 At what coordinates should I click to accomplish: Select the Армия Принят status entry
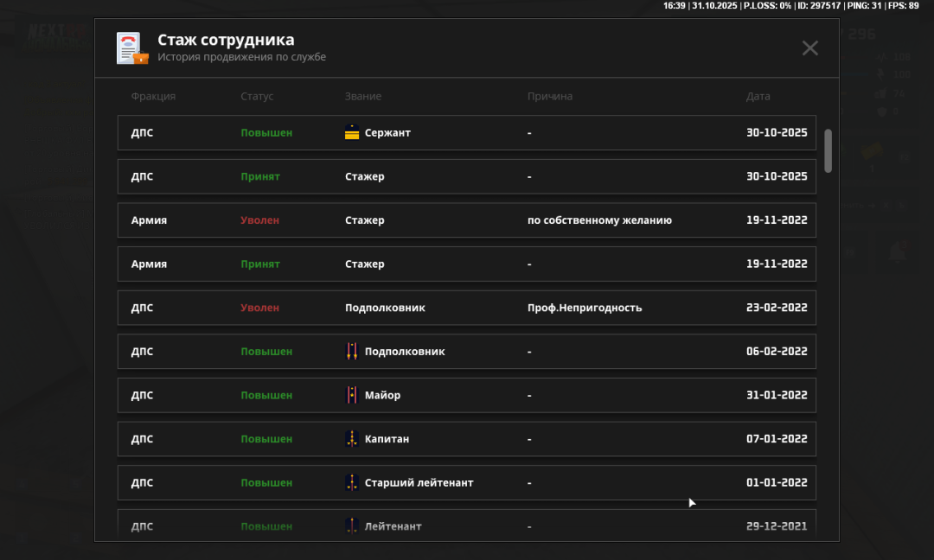point(260,264)
